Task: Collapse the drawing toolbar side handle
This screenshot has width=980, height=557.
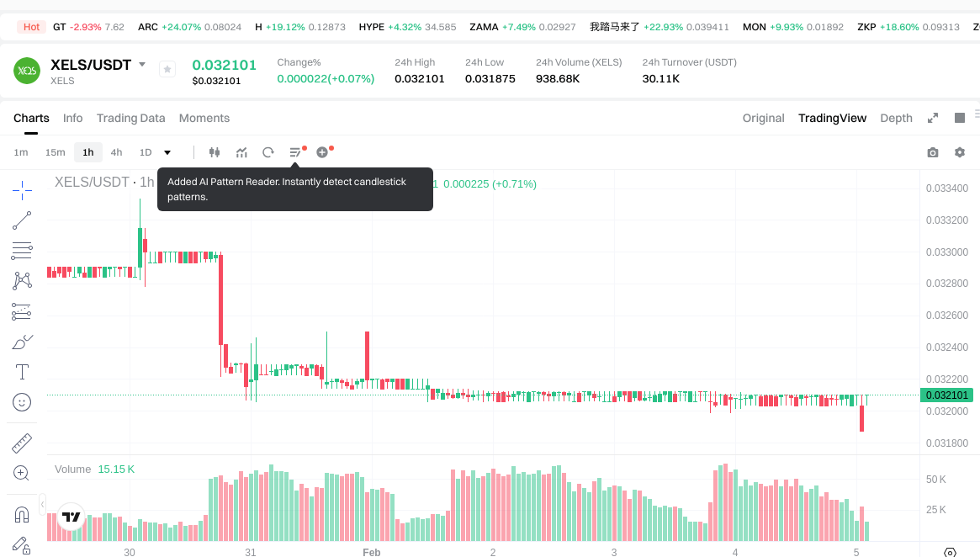Action: point(43,506)
